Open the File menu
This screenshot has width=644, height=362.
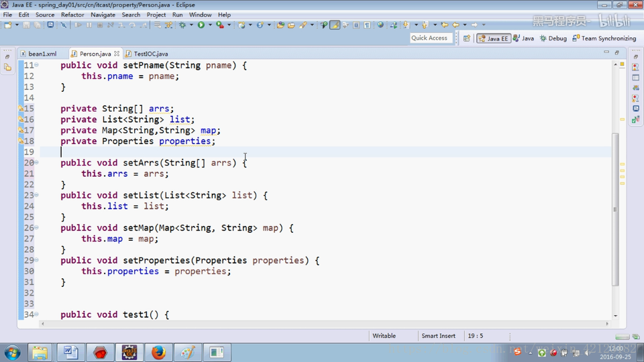(7, 15)
